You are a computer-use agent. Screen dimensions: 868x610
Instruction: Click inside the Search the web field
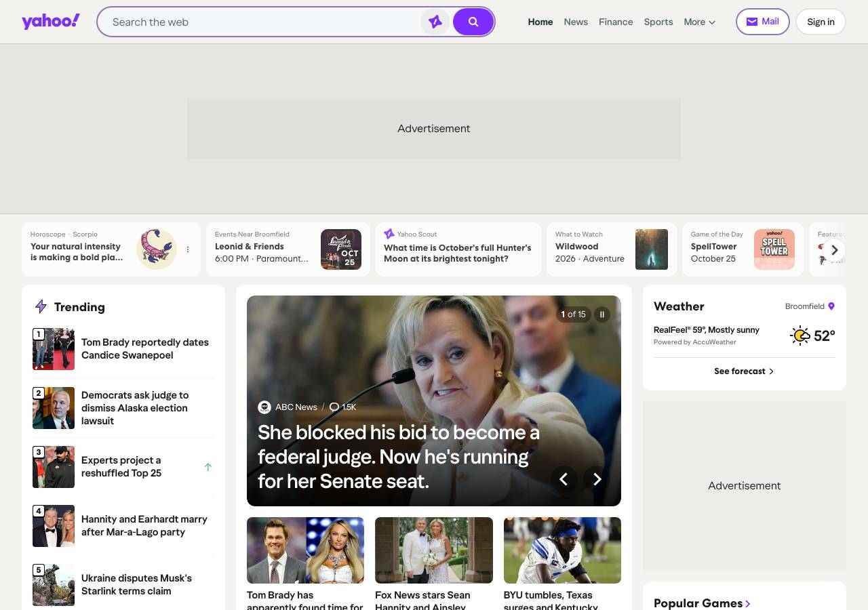pyautogui.click(x=264, y=22)
